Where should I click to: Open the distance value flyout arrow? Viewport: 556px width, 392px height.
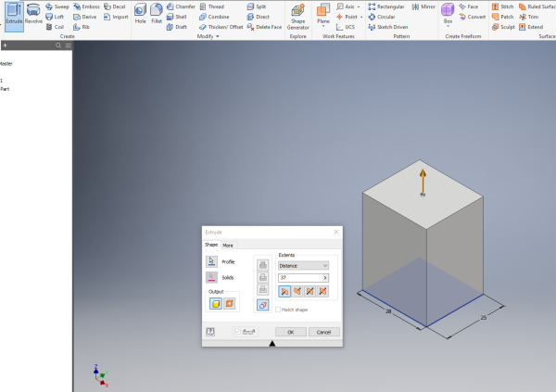click(x=325, y=278)
